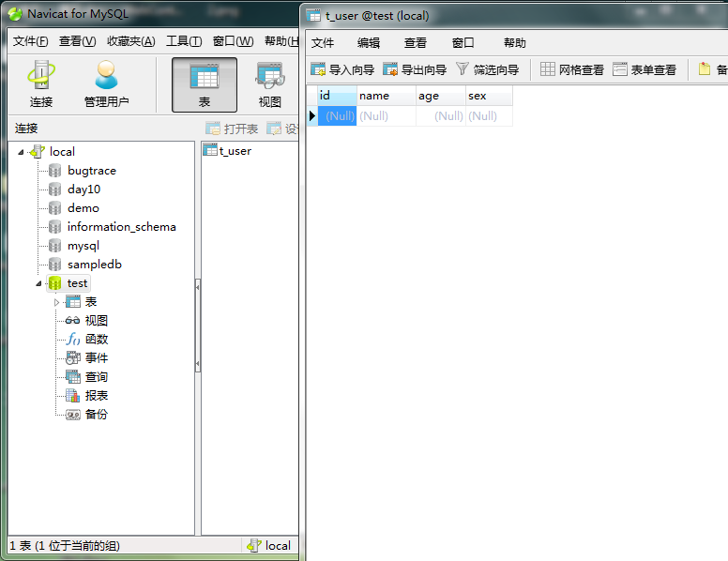Switch to 视图 view toolbar icon

click(270, 84)
